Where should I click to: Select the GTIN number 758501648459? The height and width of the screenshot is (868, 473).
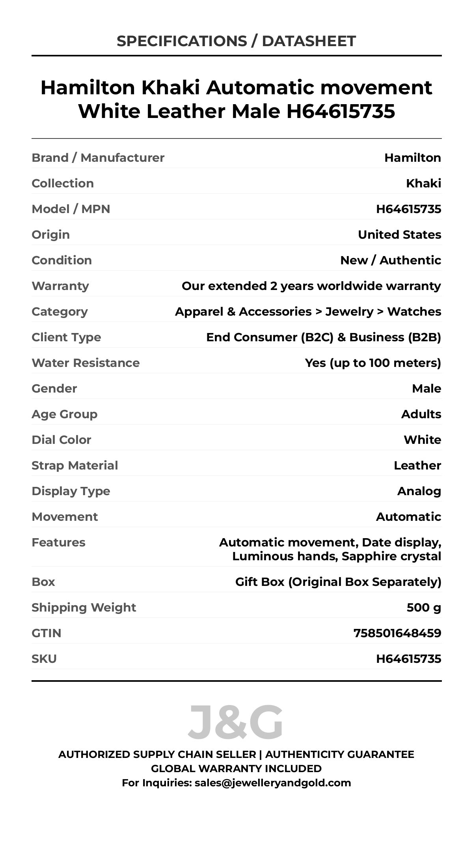click(x=397, y=633)
